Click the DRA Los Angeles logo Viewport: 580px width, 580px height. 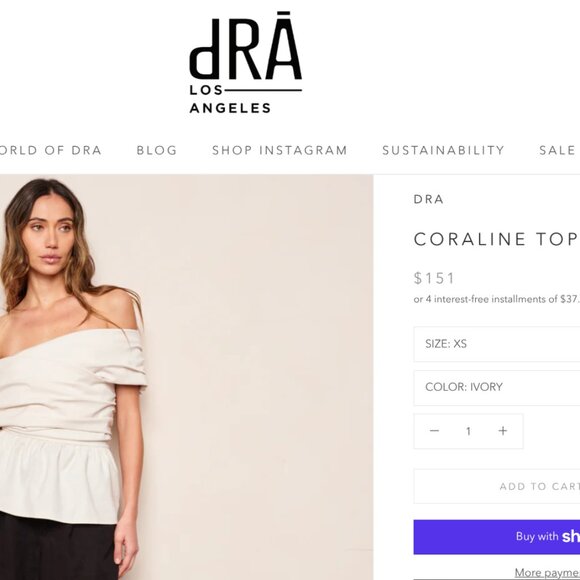pos(246,63)
